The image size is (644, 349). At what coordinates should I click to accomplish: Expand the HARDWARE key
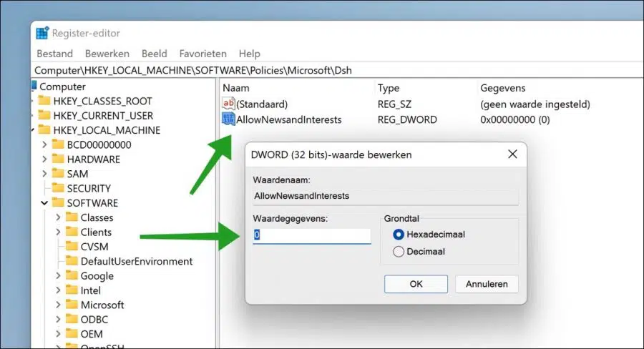[44, 159]
